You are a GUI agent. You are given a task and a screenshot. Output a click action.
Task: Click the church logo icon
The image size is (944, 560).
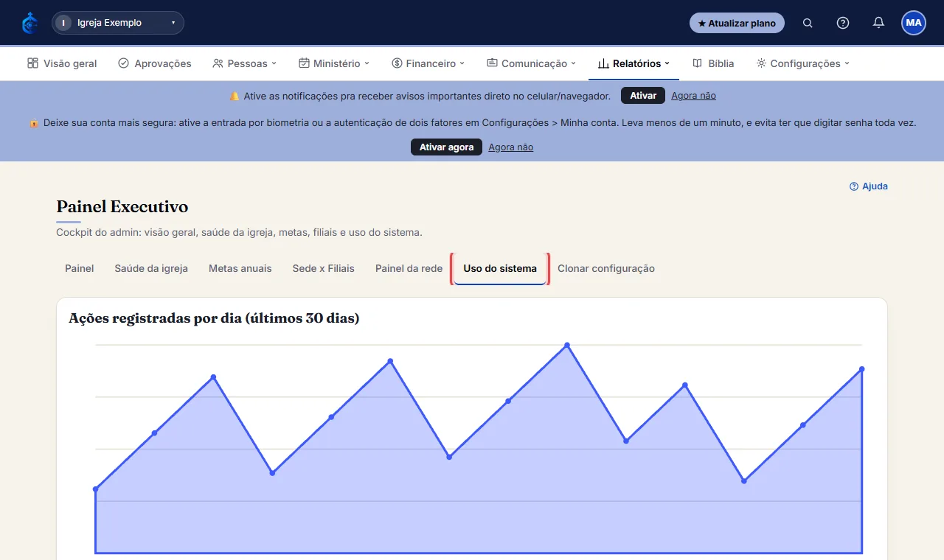pyautogui.click(x=30, y=23)
